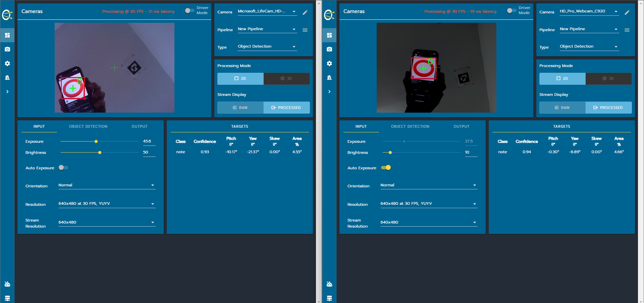Select 2D processing mode in right window
This screenshot has height=303, width=644.
562,78
